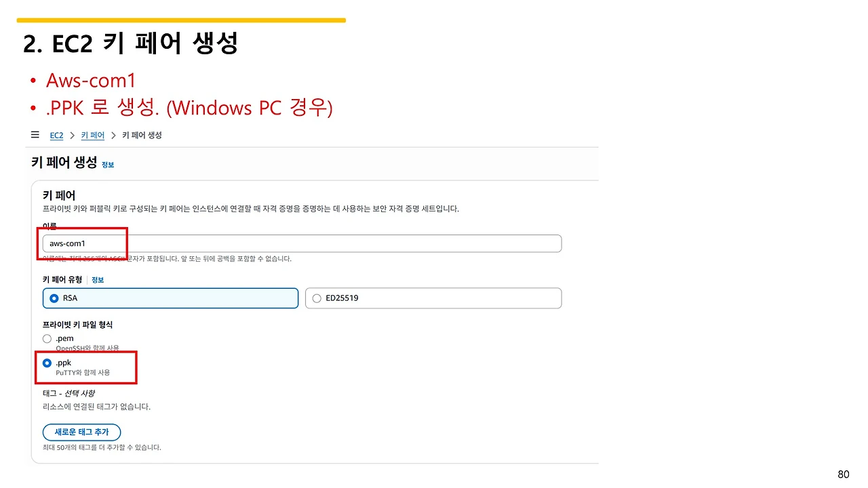Viewport: 868px width, 488px height.
Task: Click the slide title 2. EC2 키 페어 생성
Action: click(x=130, y=45)
